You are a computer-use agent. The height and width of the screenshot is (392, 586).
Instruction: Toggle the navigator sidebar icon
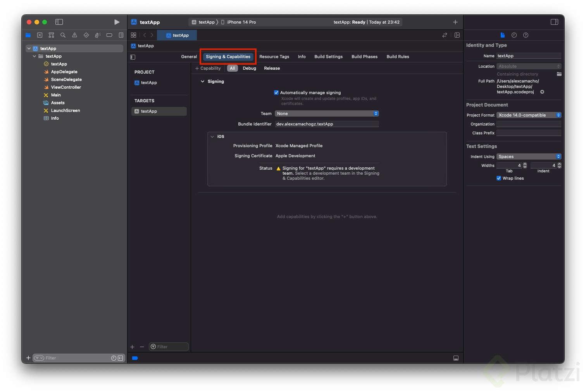[59, 22]
